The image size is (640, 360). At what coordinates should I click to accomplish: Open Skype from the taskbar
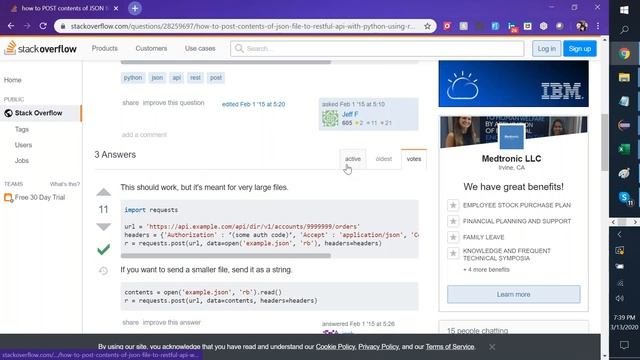click(x=624, y=198)
